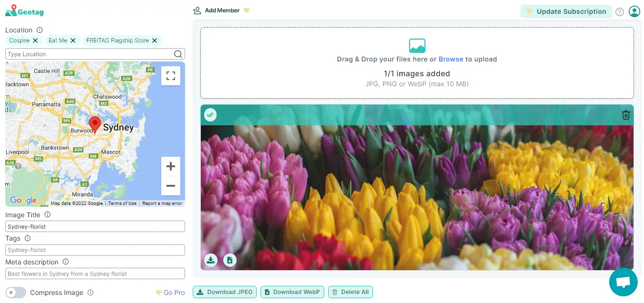
Task: Remove the Eat Me location tag
Action: pos(73,40)
